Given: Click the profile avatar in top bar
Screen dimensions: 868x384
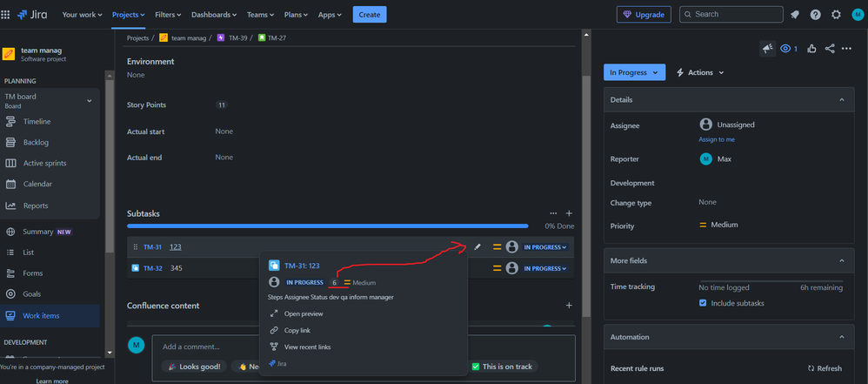Looking at the screenshot, I should (x=857, y=15).
